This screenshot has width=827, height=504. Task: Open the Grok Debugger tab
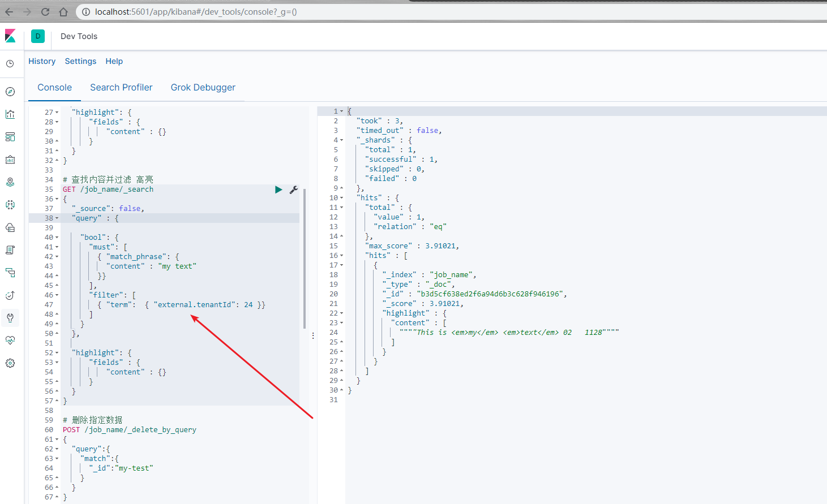click(203, 87)
